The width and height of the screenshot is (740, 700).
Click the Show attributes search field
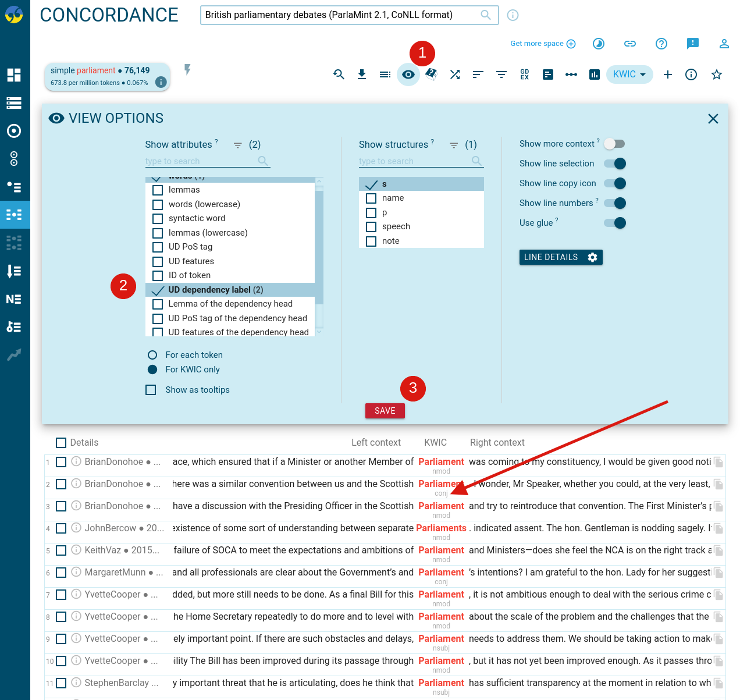[x=201, y=161]
